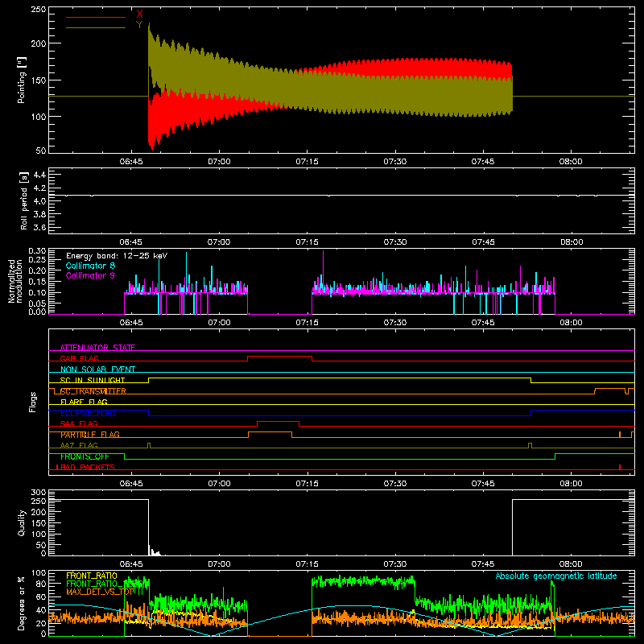Click the red X legend line sample
The height and width of the screenshot is (644, 644).
tap(96, 17)
